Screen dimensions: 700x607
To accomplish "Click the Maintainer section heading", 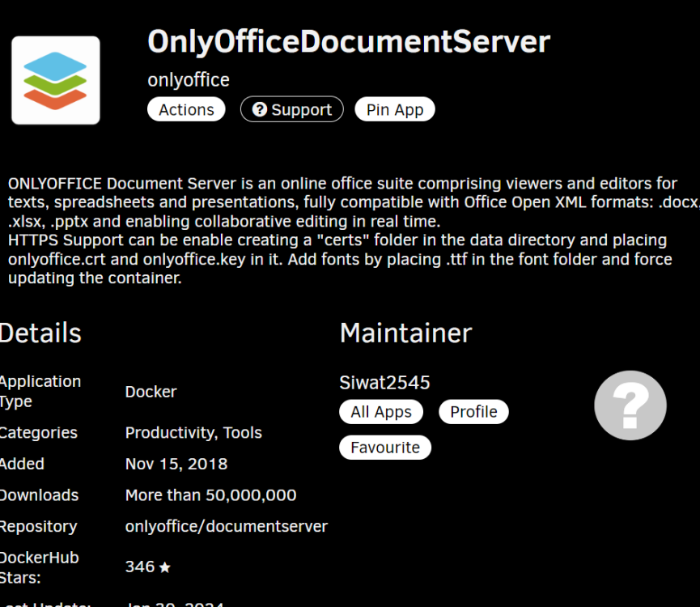I will point(405,333).
